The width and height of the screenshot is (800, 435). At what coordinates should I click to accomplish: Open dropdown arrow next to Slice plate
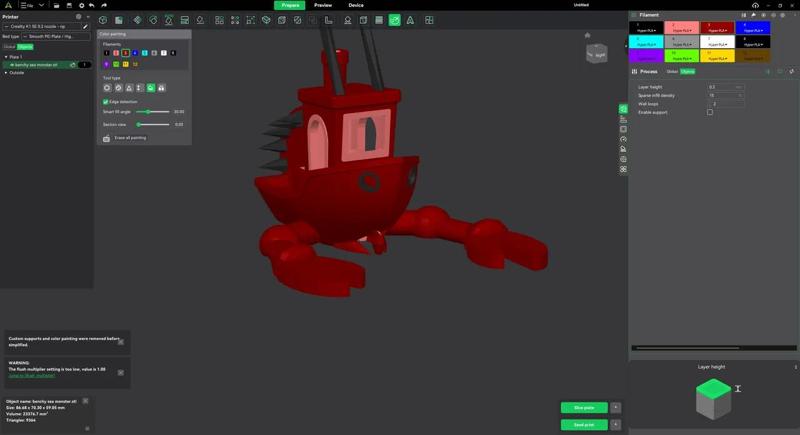tap(616, 407)
